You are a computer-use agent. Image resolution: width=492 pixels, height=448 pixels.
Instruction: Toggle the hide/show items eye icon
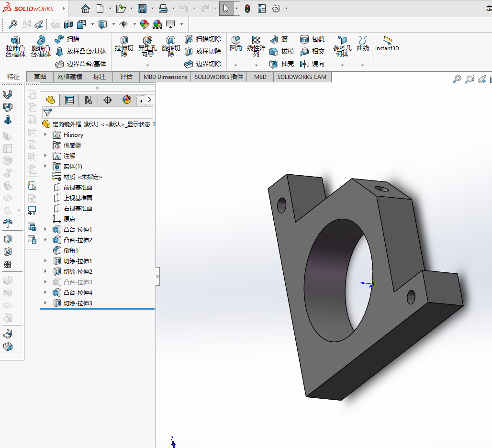[x=124, y=24]
